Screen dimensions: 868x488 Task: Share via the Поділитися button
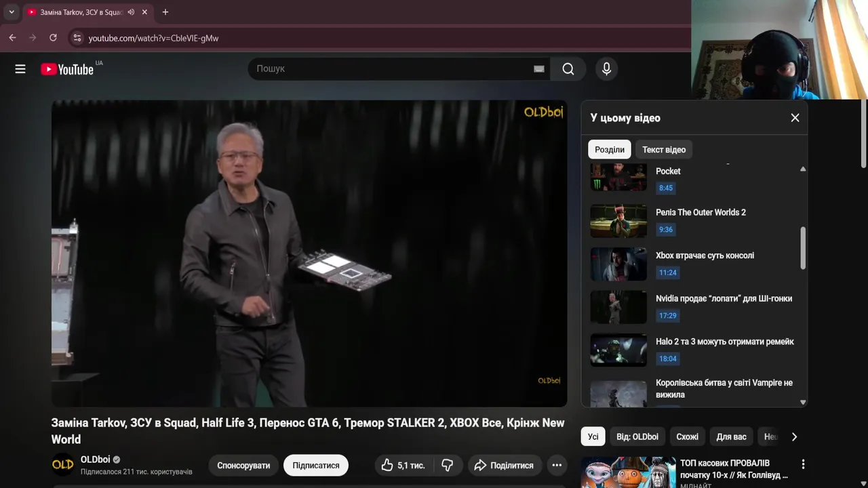504,466
